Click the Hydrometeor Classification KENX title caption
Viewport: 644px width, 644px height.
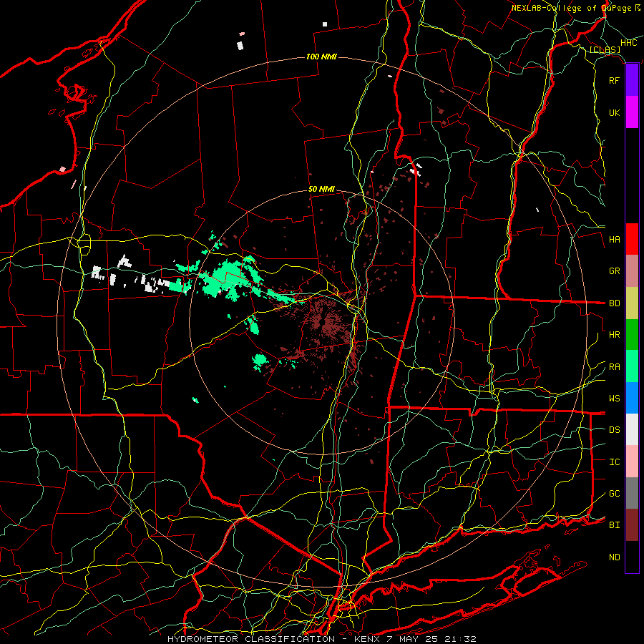(x=321, y=639)
